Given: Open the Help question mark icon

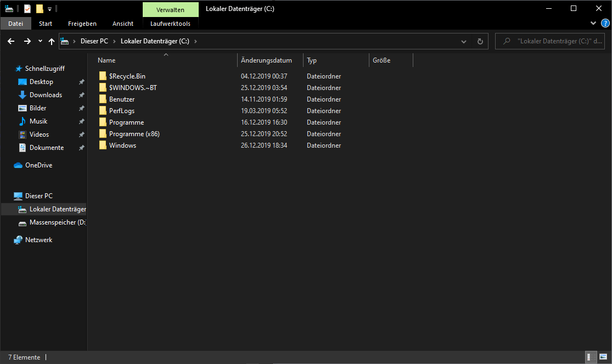Looking at the screenshot, I should click(605, 24).
